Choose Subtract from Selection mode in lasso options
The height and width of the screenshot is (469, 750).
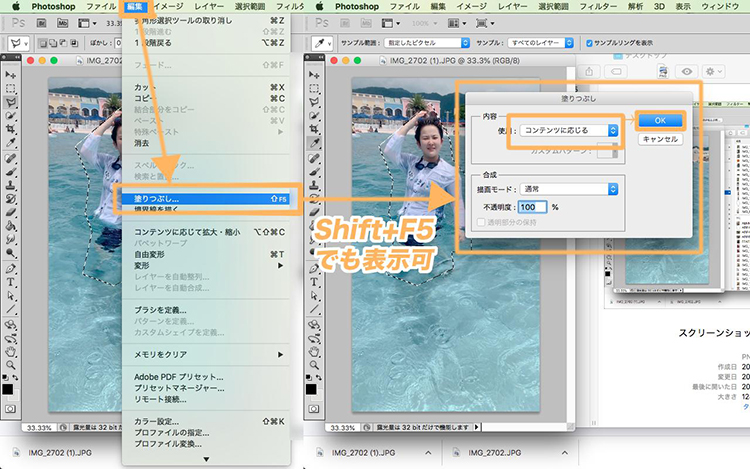(64, 44)
